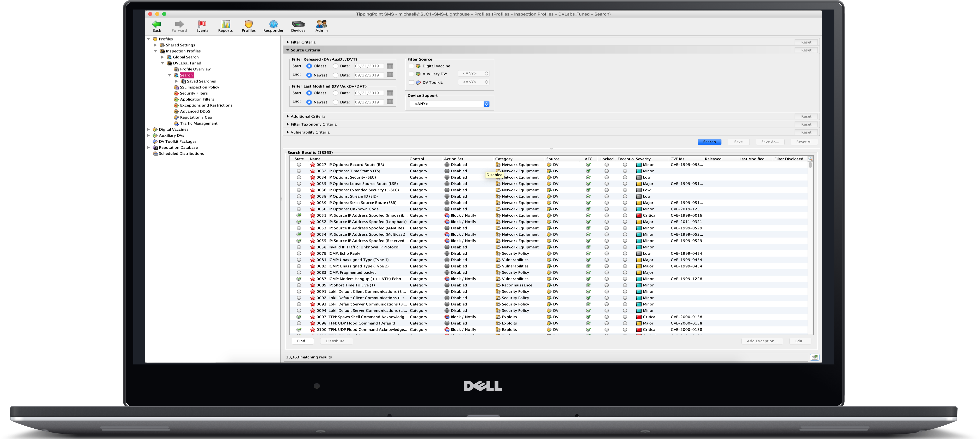Collapse the Source Criteria section

pos(288,50)
